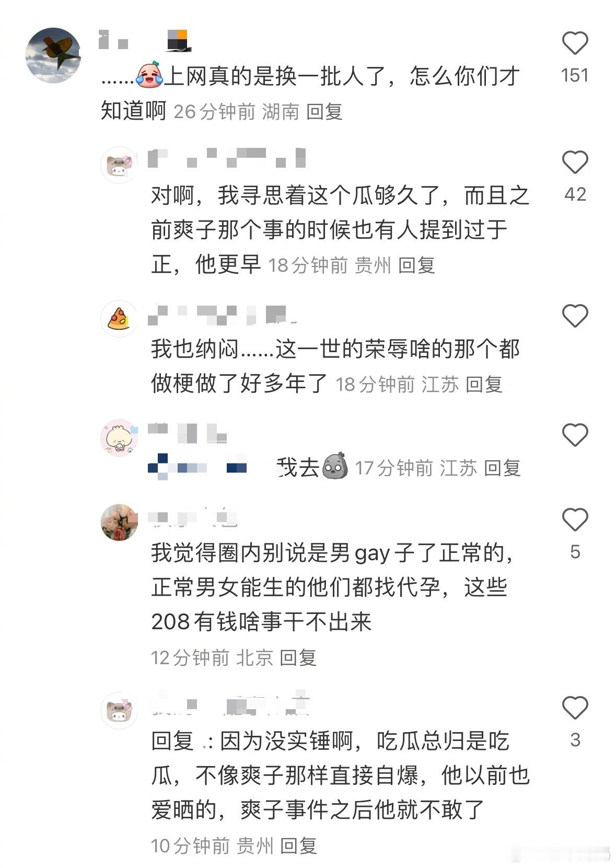Reply to the 18分钟前 Jiangsu comment
The height and width of the screenshot is (868, 616).
pyautogui.click(x=484, y=384)
